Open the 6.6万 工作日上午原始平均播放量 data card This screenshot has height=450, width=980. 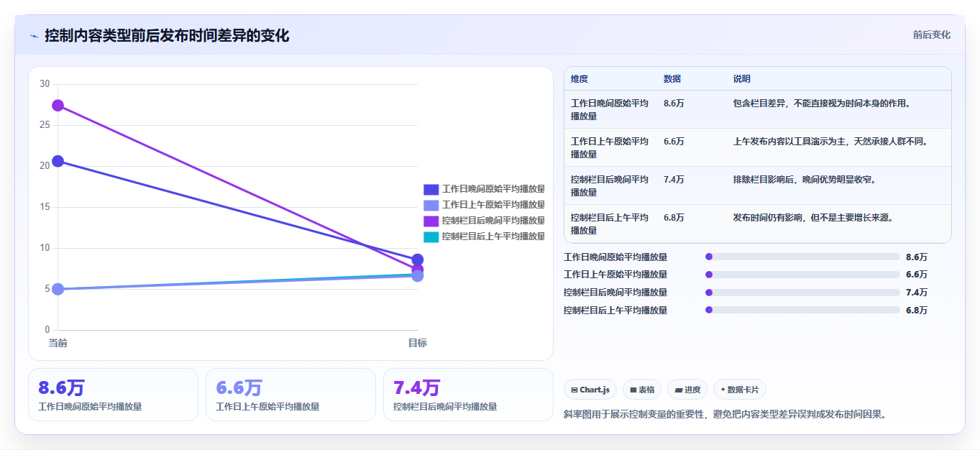point(290,395)
